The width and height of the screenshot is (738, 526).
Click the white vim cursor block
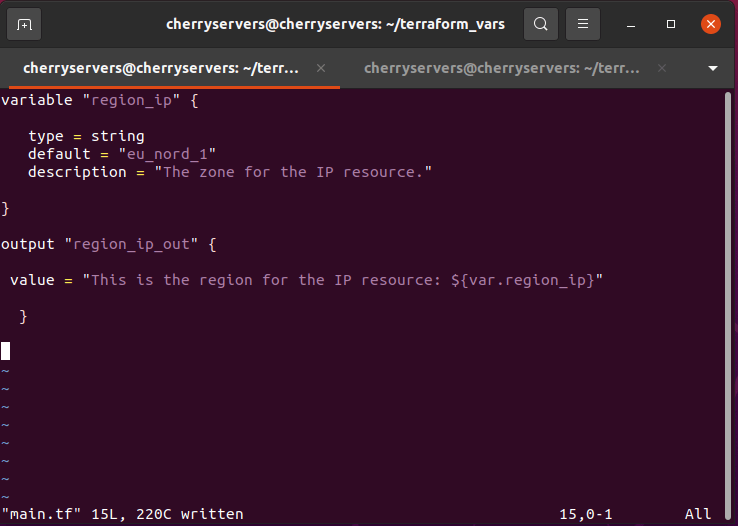pyautogui.click(x=5, y=351)
